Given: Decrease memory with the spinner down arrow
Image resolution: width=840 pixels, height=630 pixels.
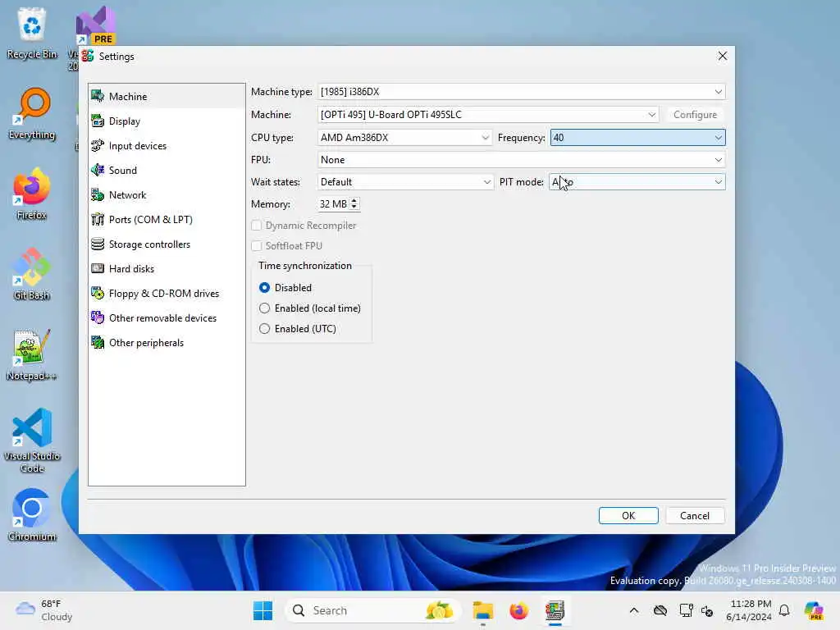Looking at the screenshot, I should coord(354,208).
